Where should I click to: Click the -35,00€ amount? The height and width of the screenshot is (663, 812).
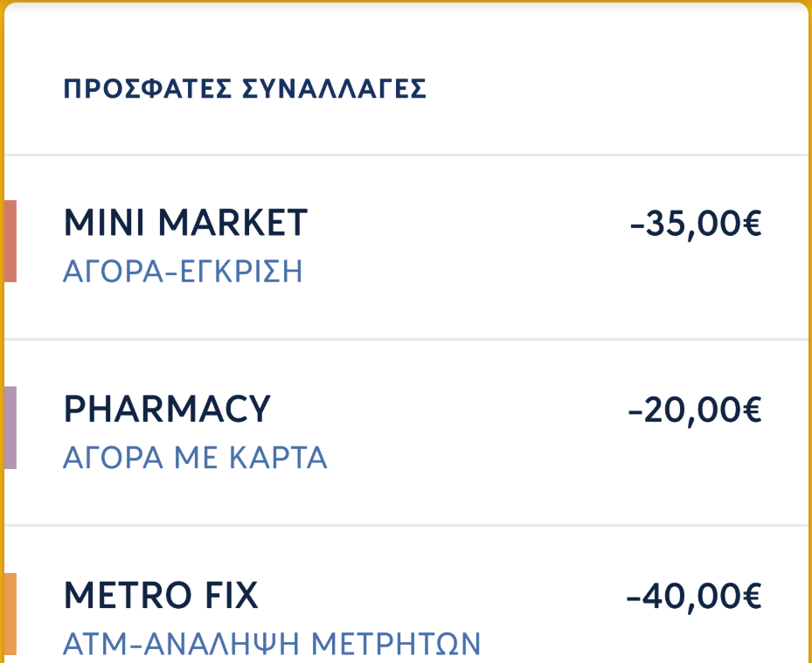tap(695, 224)
